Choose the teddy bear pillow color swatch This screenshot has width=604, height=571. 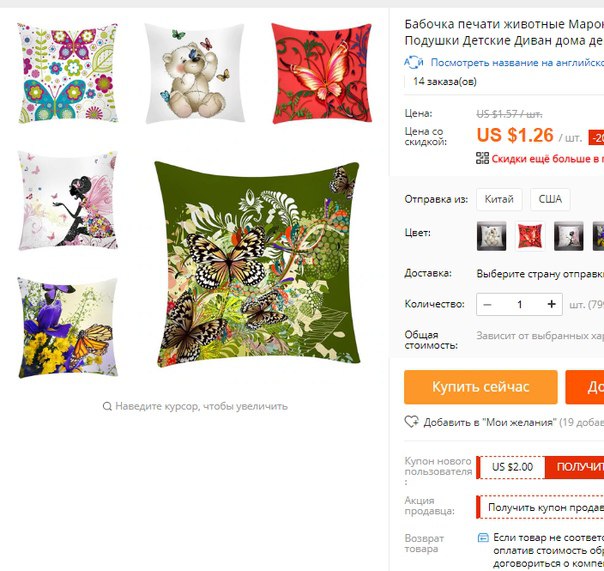point(491,236)
